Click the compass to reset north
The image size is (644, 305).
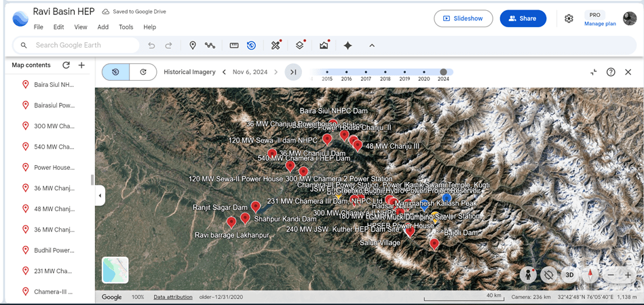point(590,275)
